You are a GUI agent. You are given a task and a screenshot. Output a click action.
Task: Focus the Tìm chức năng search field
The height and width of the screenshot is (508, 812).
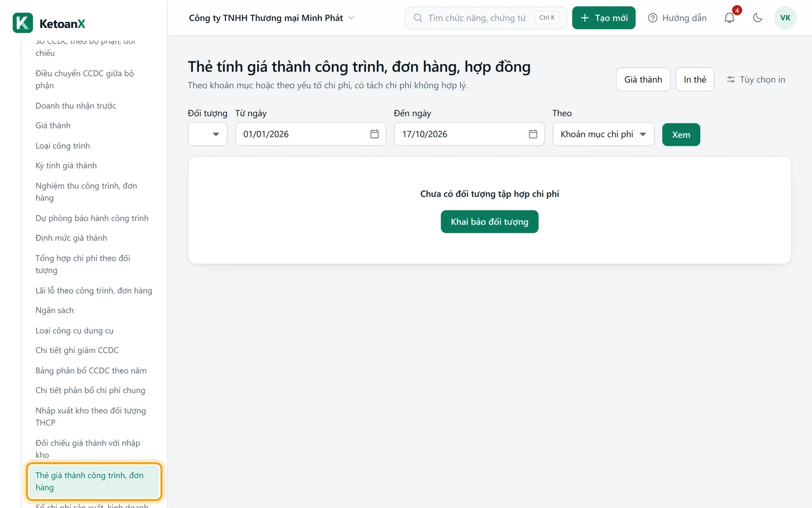point(485,18)
